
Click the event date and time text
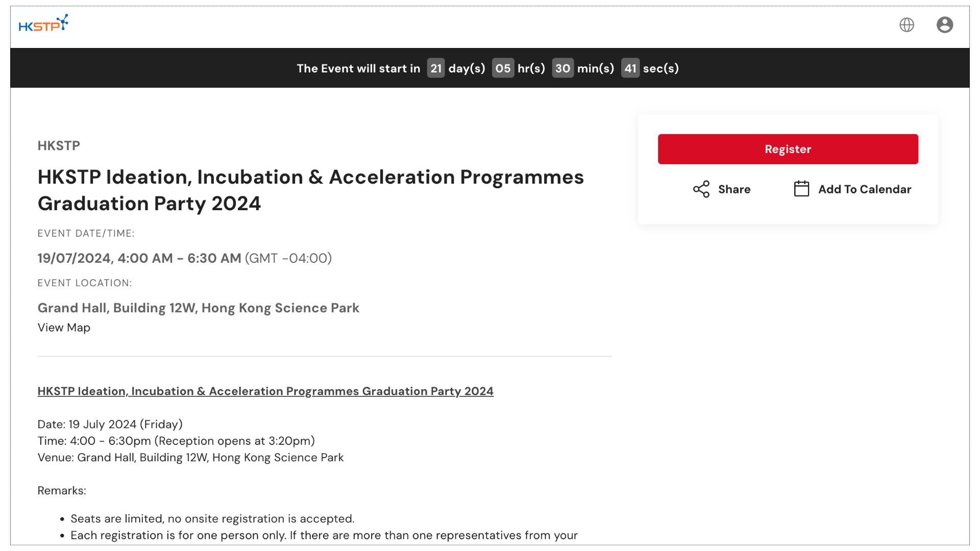(x=185, y=258)
